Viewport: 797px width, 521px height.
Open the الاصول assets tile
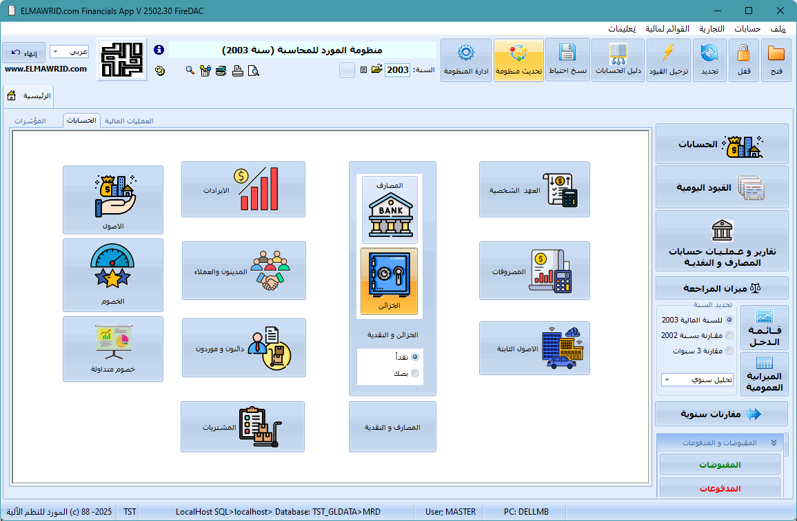tap(113, 199)
